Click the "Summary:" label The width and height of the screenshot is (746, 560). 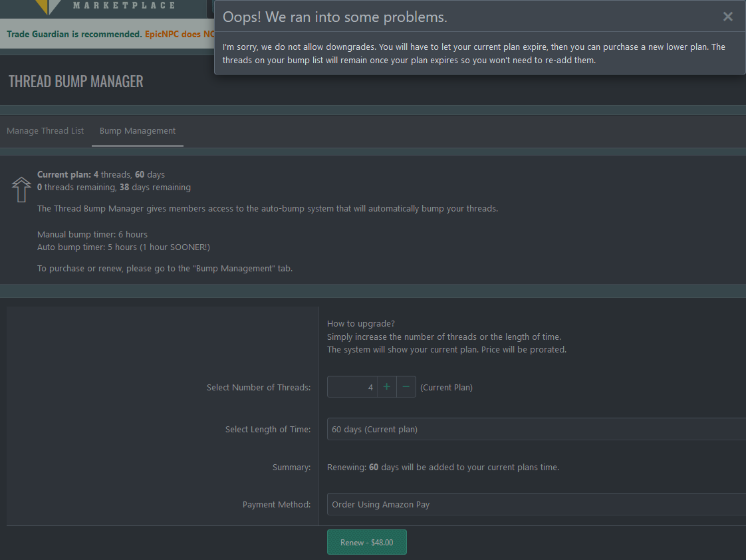pos(291,468)
